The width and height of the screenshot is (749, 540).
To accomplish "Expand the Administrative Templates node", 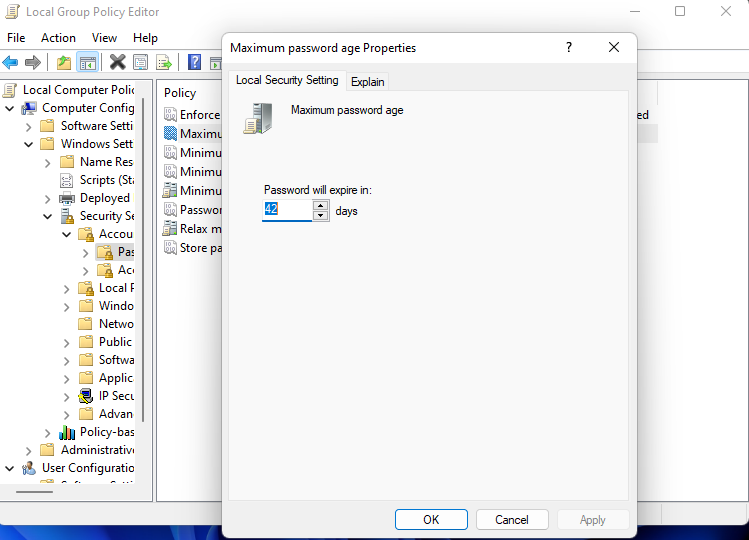I will point(29,451).
